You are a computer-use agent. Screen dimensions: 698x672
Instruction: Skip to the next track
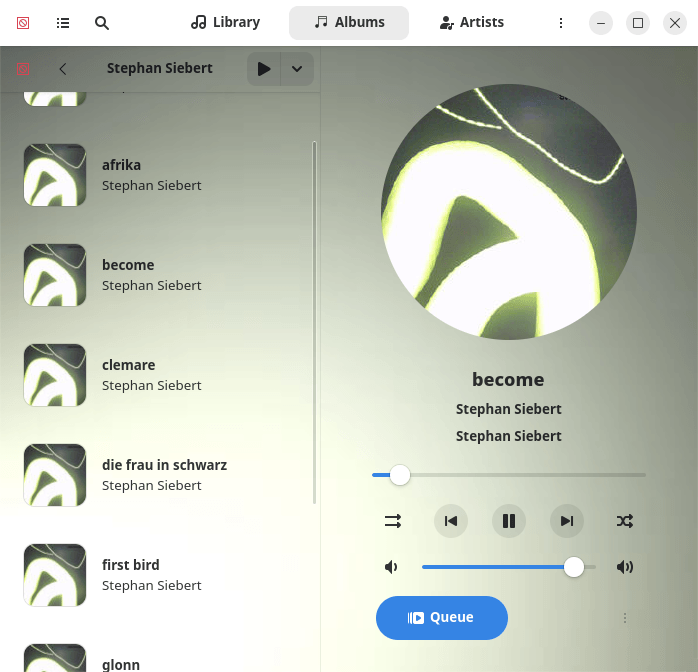coord(567,521)
